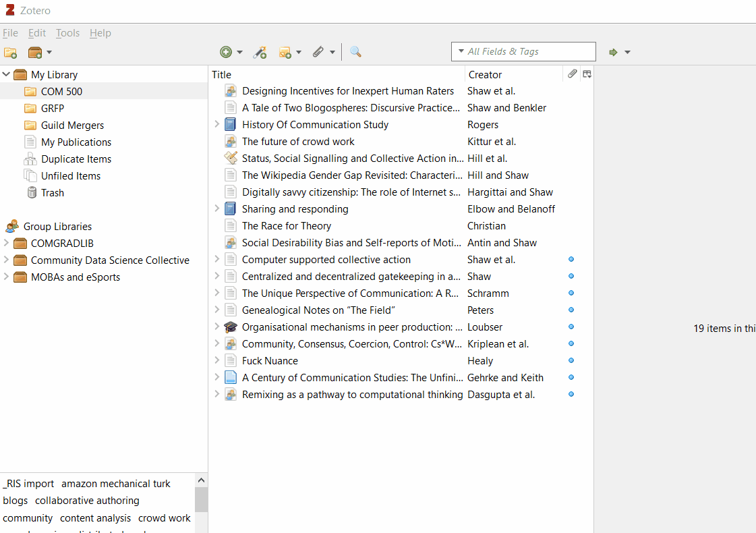Image resolution: width=756 pixels, height=533 pixels.
Task: Click the book icon of Sharing and responding
Action: click(231, 209)
